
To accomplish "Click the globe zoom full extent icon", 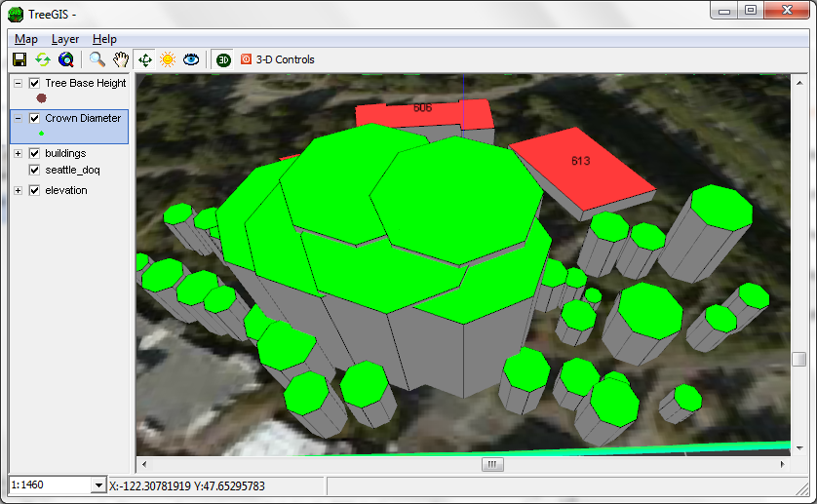I will (66, 59).
